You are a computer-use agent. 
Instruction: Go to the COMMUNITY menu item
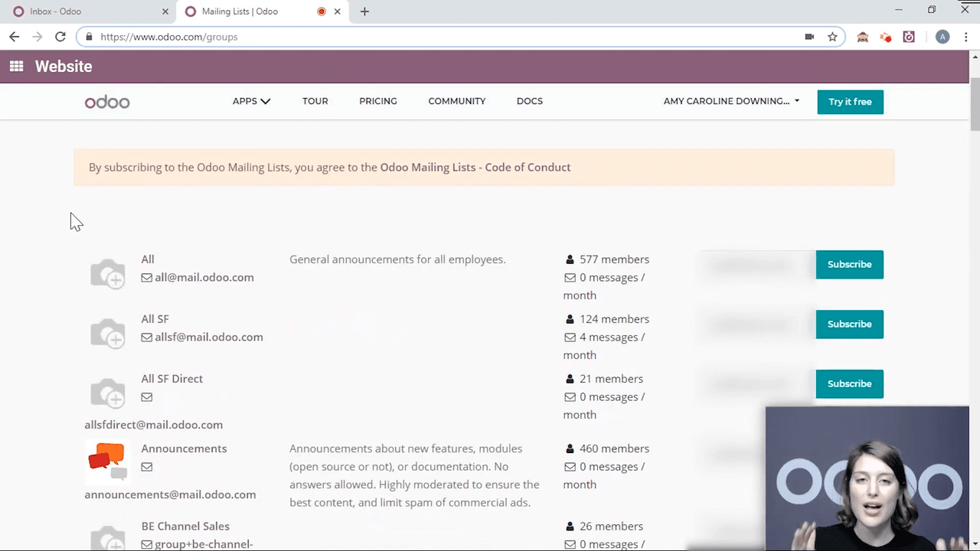[456, 101]
